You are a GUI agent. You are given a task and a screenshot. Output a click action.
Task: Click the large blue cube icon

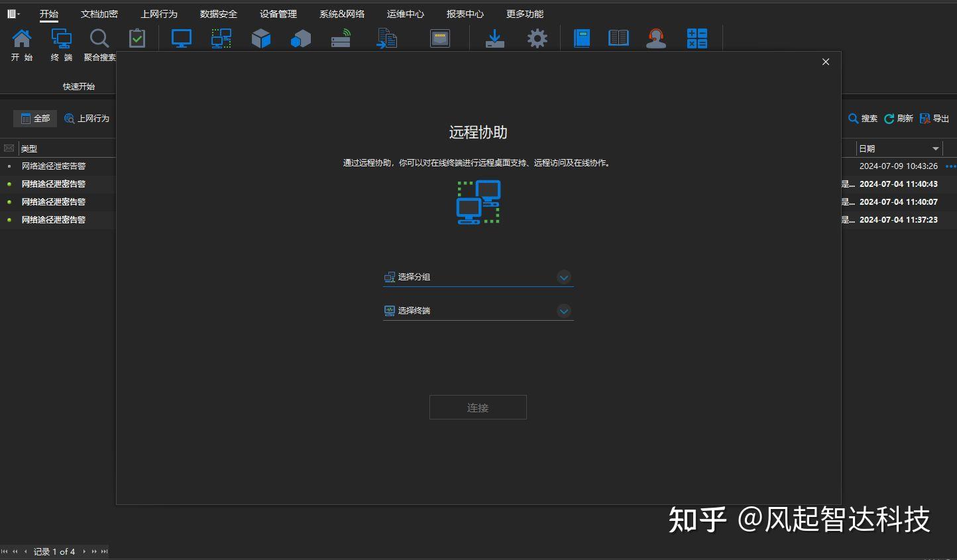point(261,38)
